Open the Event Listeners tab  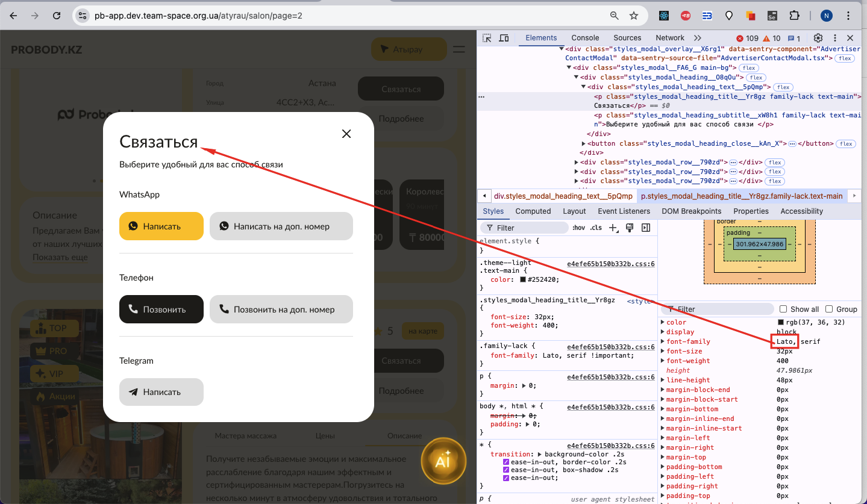(624, 211)
